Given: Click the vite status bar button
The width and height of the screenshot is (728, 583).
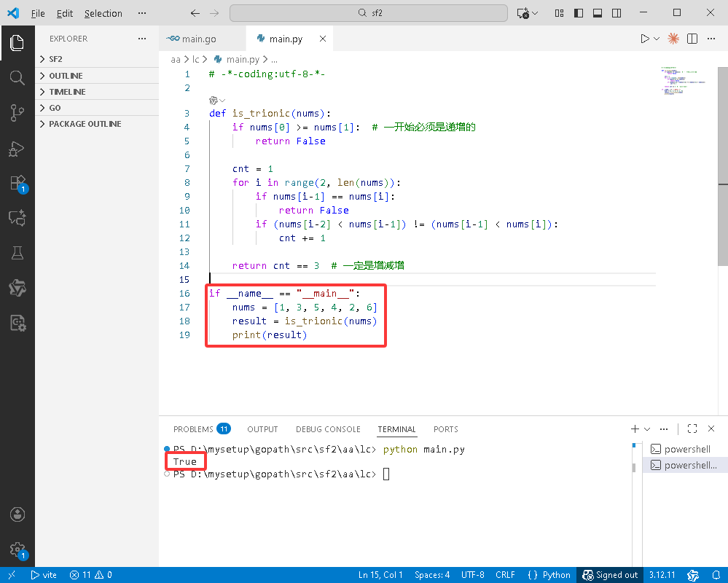Looking at the screenshot, I should pyautogui.click(x=44, y=575).
